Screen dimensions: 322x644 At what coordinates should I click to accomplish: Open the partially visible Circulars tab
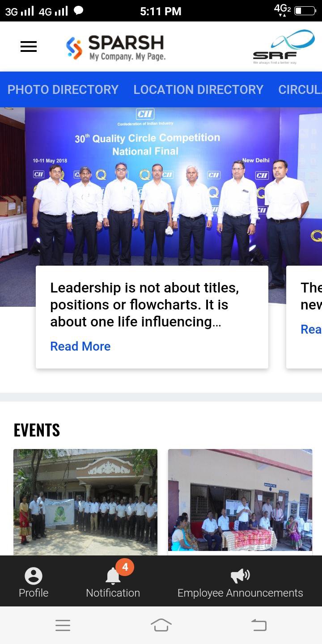300,89
